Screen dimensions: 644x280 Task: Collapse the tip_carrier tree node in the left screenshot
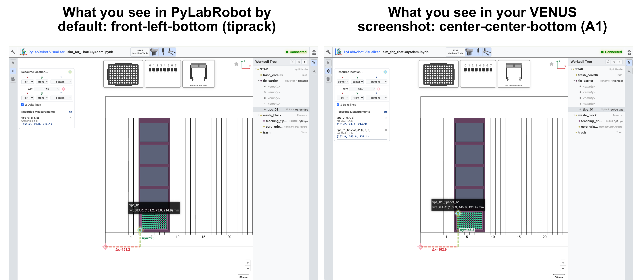tap(259, 81)
